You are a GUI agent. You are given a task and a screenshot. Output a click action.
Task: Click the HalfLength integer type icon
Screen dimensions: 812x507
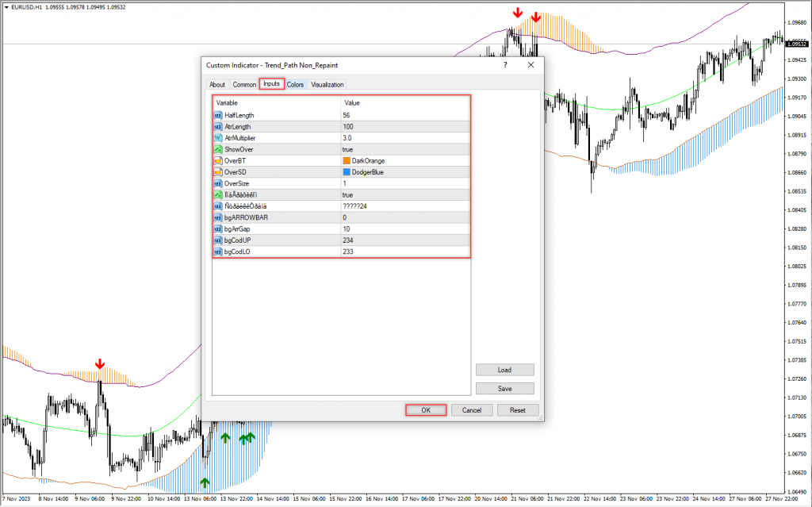pyautogui.click(x=218, y=115)
